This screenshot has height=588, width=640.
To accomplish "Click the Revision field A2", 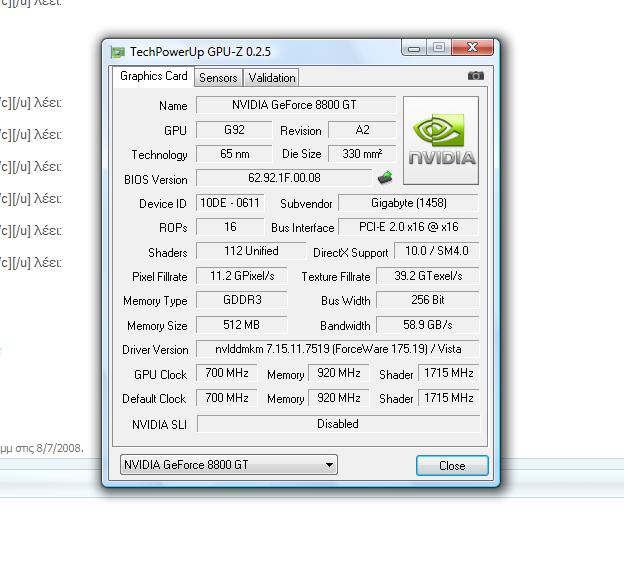I will (362, 130).
